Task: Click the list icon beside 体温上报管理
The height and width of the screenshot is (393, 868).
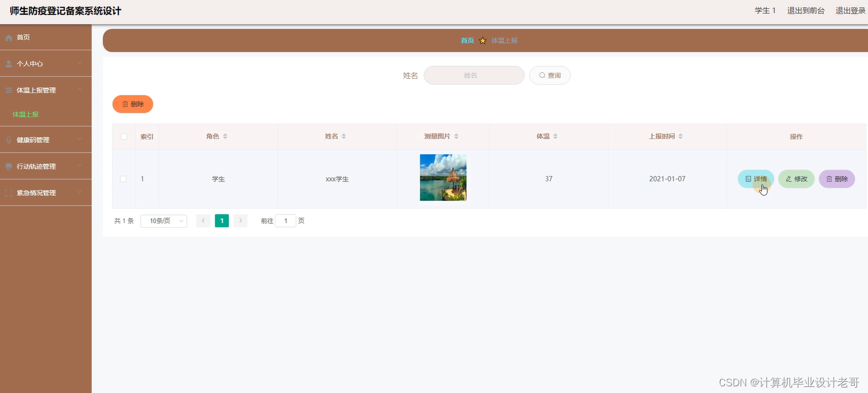Action: [x=8, y=90]
